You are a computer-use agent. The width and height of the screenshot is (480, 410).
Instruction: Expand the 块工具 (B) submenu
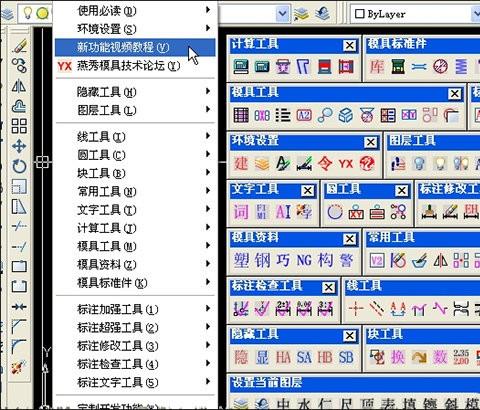(x=135, y=173)
